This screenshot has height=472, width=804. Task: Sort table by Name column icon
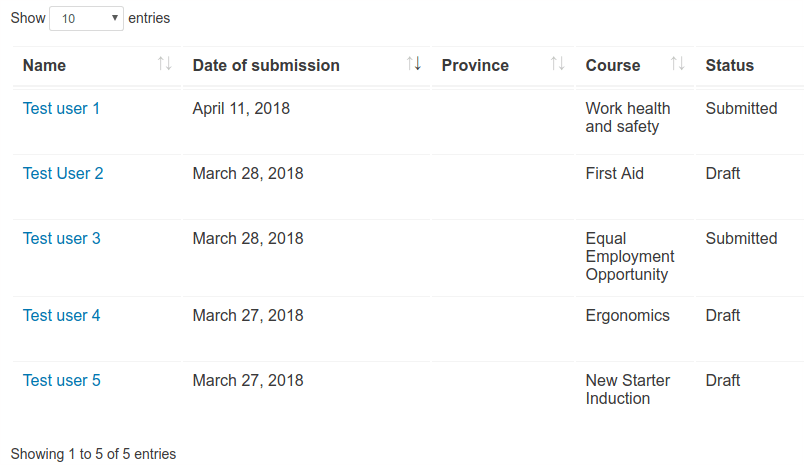pos(164,64)
